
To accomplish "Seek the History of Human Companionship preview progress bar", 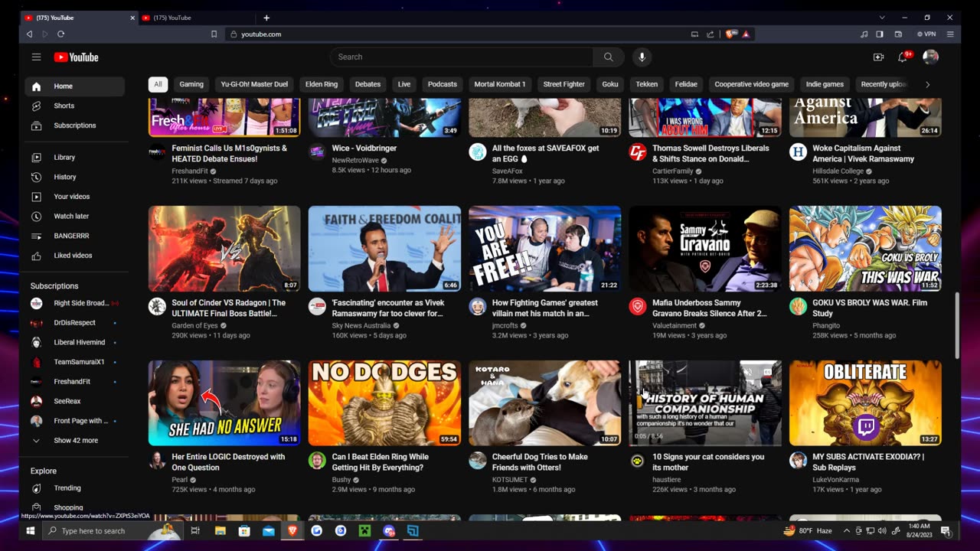I will (x=705, y=445).
